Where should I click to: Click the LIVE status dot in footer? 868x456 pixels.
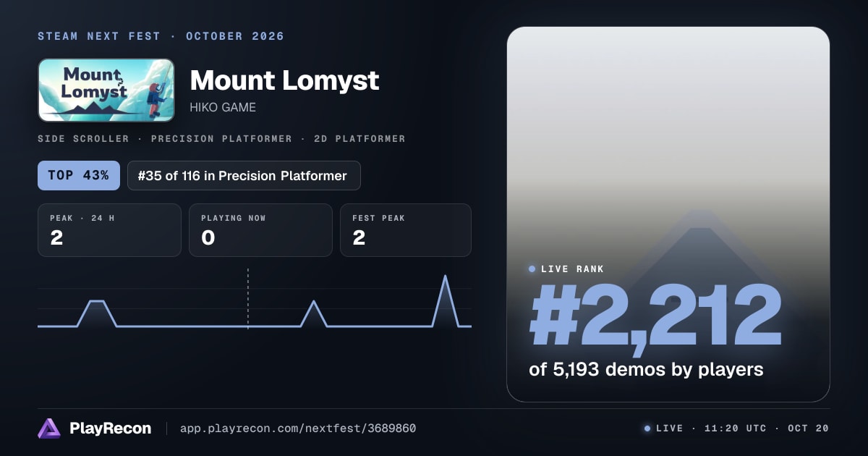tap(647, 428)
